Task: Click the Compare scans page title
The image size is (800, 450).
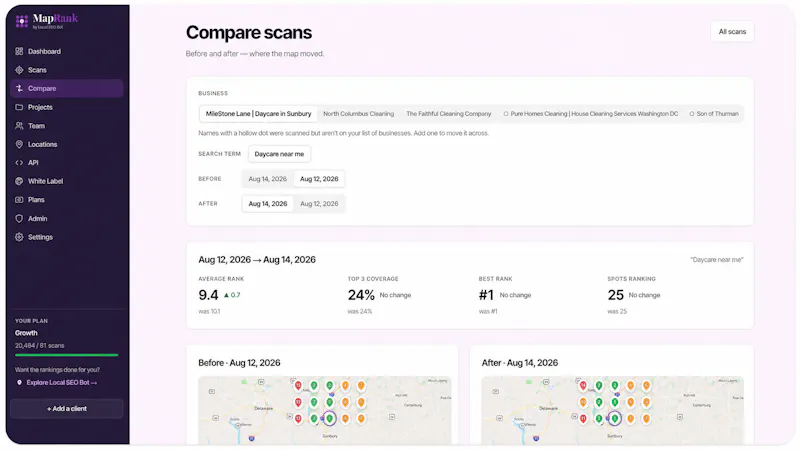Action: (x=249, y=33)
